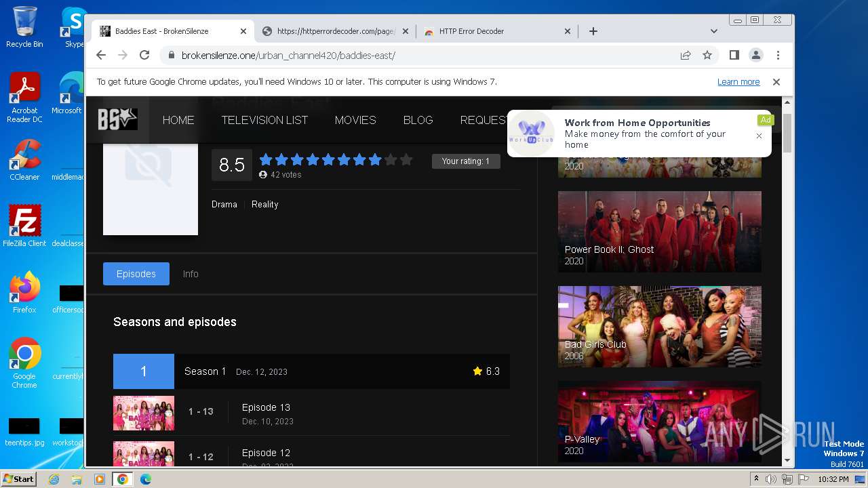Rate show with the first star
The height and width of the screenshot is (488, 868).
(x=266, y=160)
